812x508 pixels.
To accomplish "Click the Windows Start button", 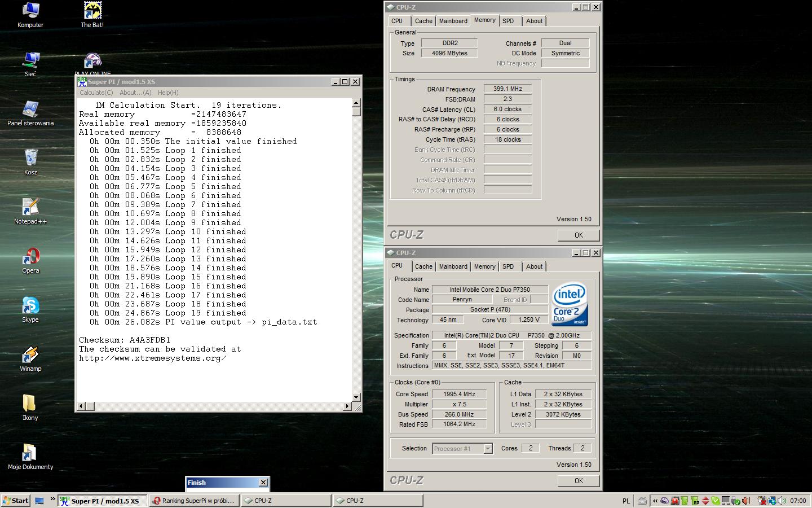I will (15, 501).
